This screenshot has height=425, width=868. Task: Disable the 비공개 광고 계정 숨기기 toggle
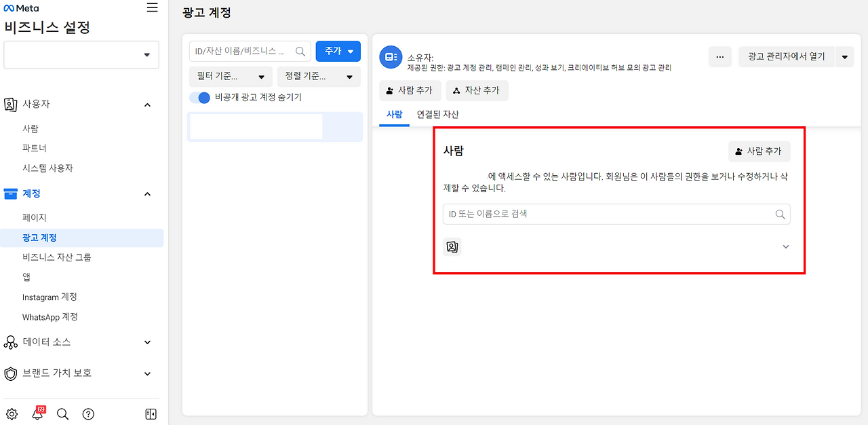[x=200, y=97]
